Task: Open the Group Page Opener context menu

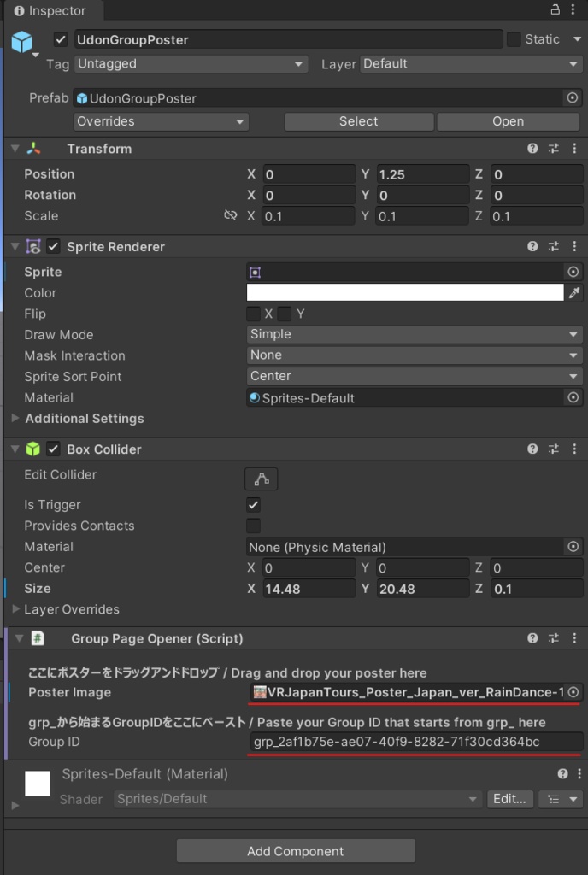Action: click(574, 637)
